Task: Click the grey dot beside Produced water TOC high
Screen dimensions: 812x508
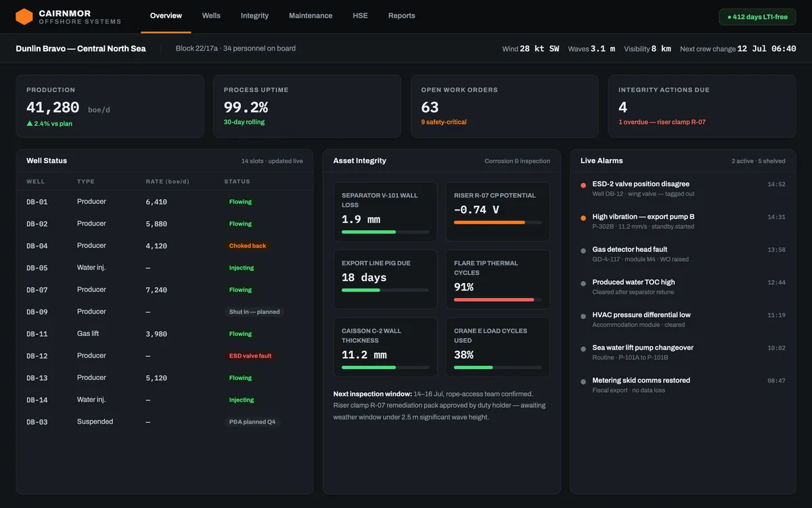Action: 583,283
